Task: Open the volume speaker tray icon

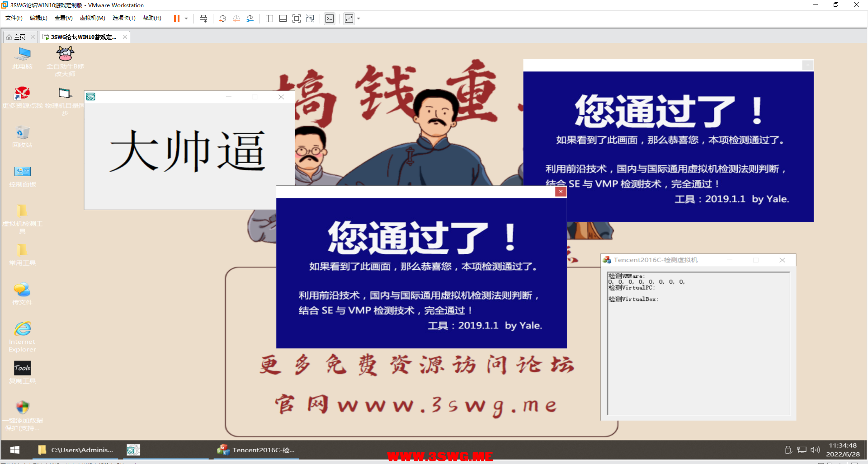Action: click(x=815, y=450)
